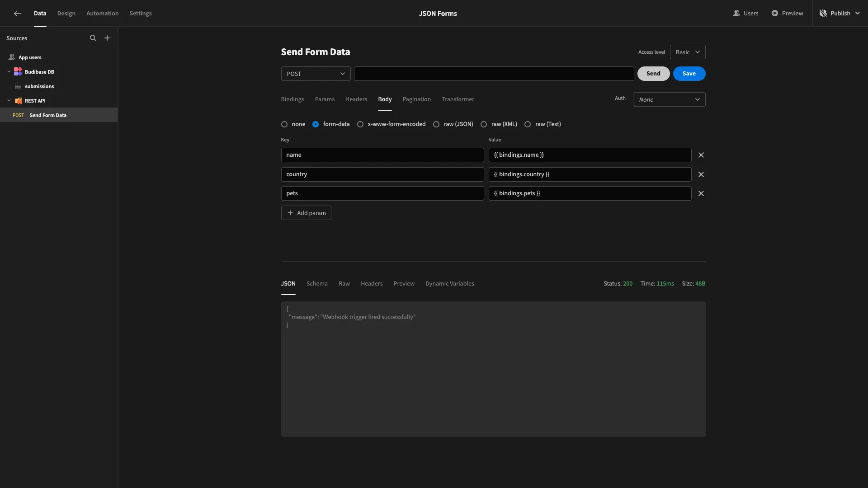
Task: Collapse the REST API tree group
Action: [x=9, y=101]
